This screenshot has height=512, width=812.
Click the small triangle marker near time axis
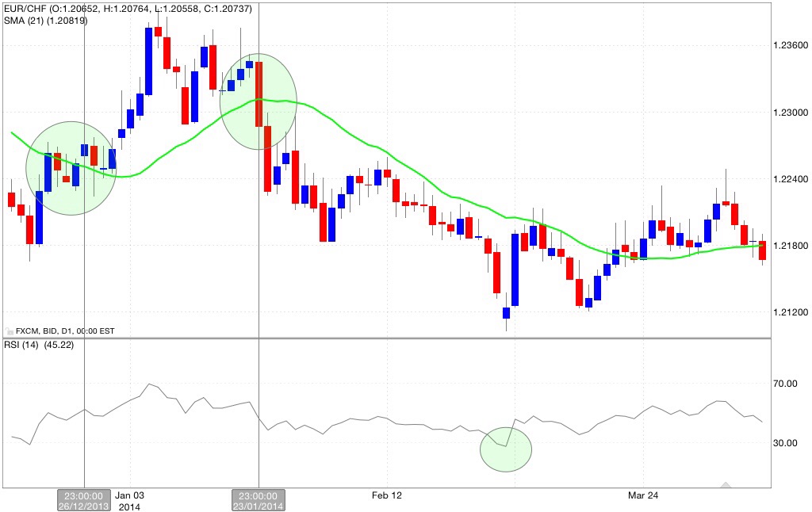pyautogui.click(x=726, y=484)
